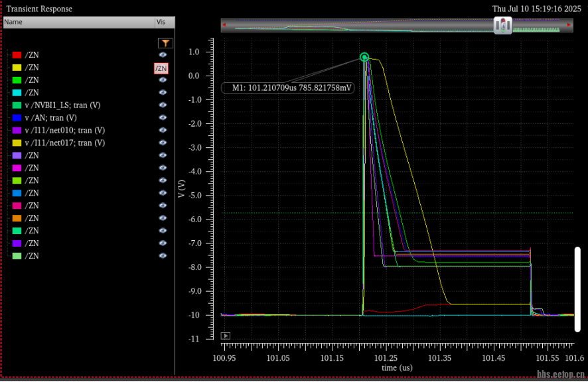
Task: Select the orange /ZN signal name
Action: (32, 218)
